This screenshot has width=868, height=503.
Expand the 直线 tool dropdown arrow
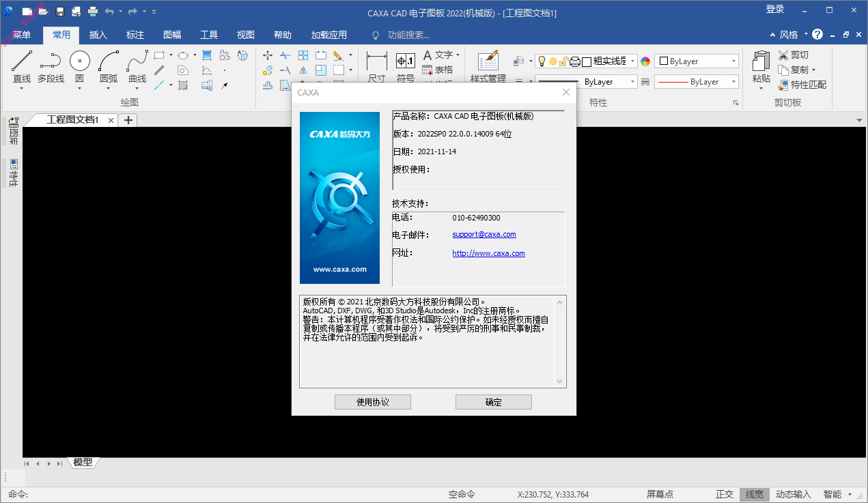click(22, 88)
